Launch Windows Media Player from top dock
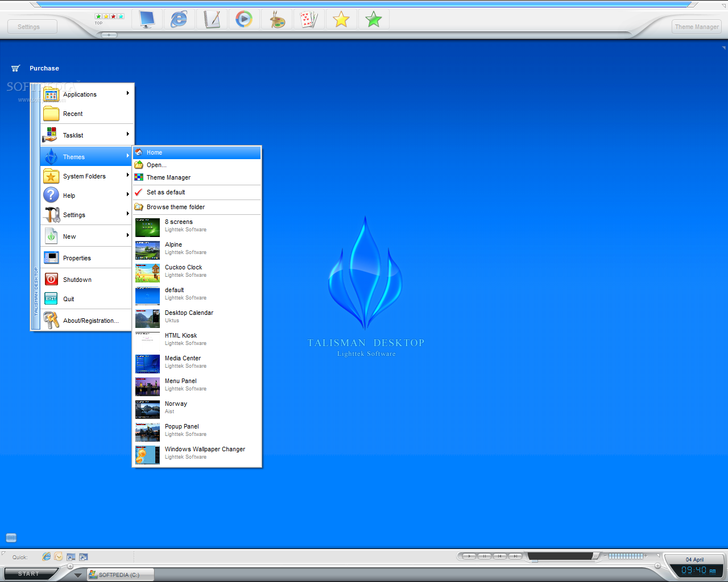728x582 pixels. coord(244,19)
